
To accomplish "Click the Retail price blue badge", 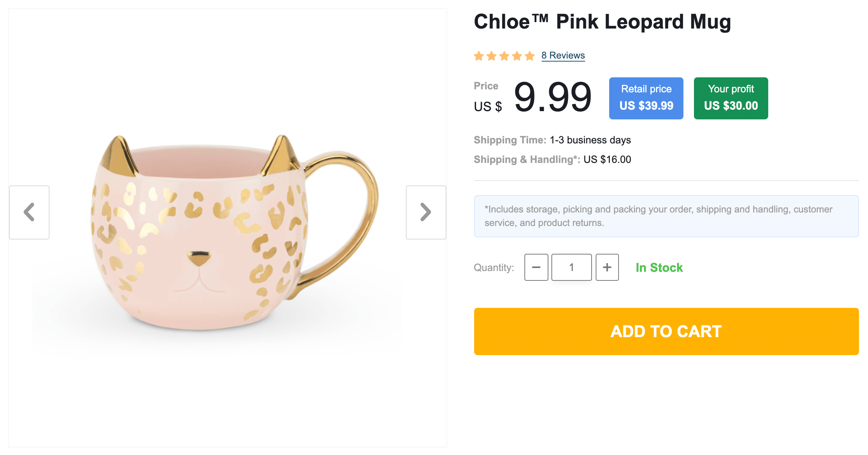I will point(646,98).
